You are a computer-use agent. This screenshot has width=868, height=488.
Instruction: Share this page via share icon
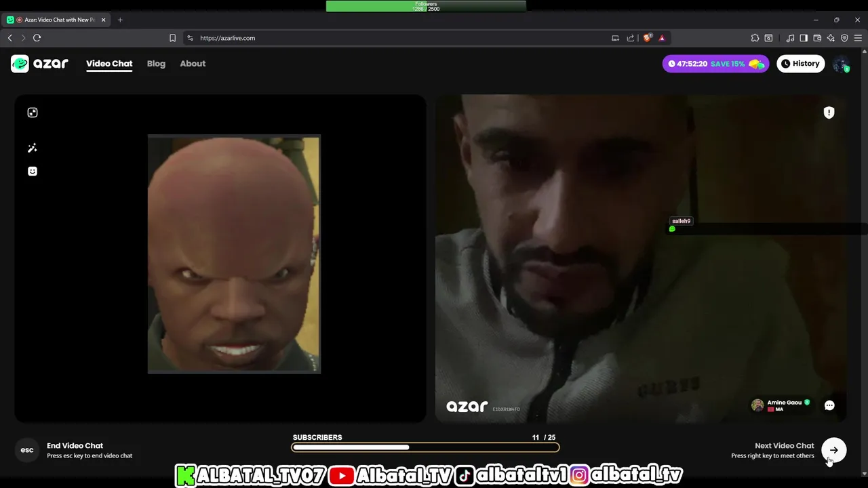(x=631, y=38)
